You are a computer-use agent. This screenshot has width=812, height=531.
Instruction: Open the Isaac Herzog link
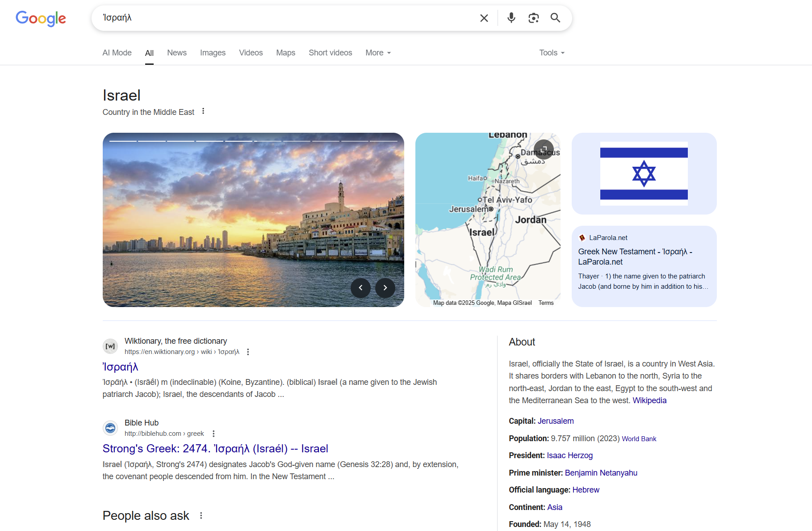570,455
